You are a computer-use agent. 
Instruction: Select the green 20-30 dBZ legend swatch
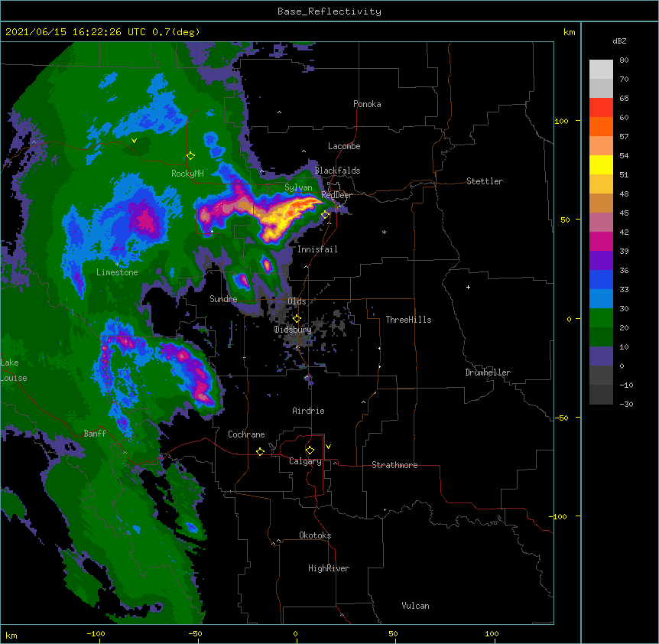click(x=601, y=318)
